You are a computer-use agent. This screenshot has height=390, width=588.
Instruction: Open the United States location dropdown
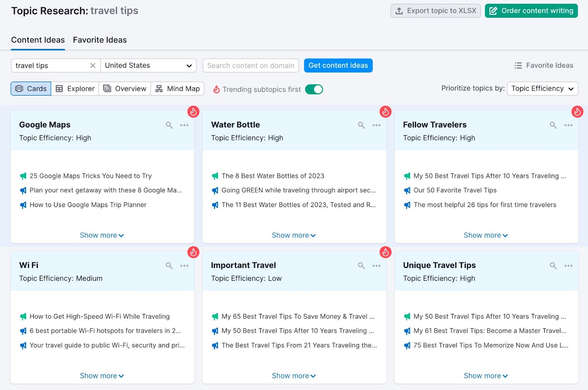(x=148, y=65)
